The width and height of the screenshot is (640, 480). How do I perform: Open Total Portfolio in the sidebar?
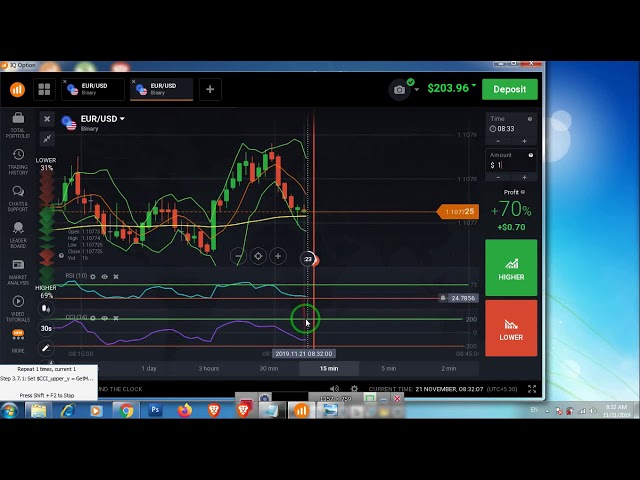[x=18, y=125]
